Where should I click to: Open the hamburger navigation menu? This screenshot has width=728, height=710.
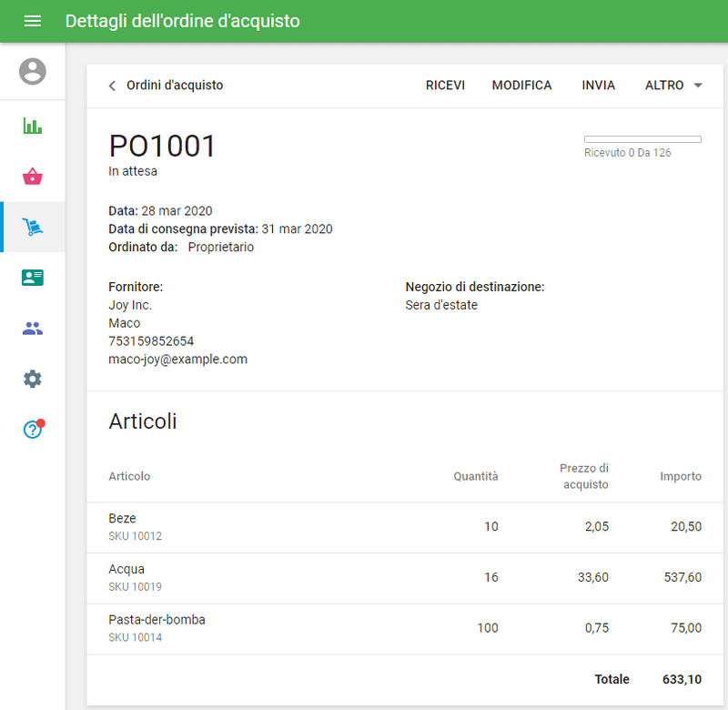(x=33, y=21)
